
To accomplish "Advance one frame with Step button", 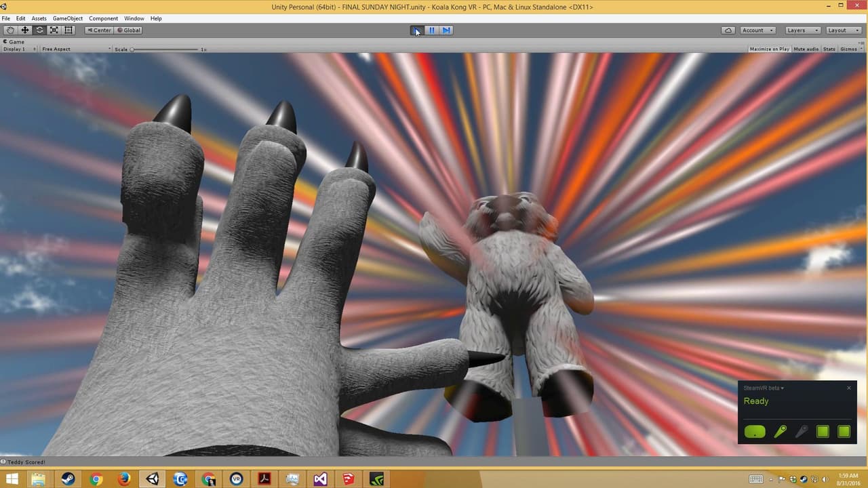I will coord(446,30).
